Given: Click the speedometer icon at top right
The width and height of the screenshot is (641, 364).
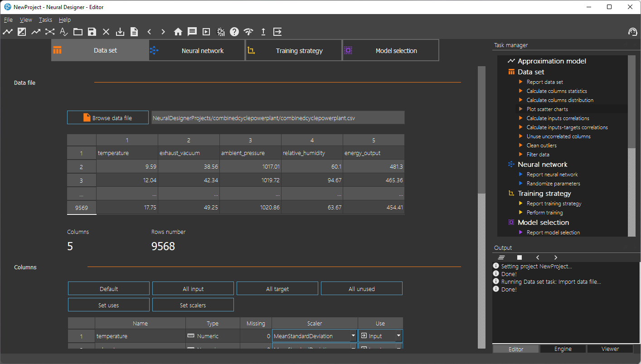Looking at the screenshot, I should pyautogui.click(x=632, y=32).
